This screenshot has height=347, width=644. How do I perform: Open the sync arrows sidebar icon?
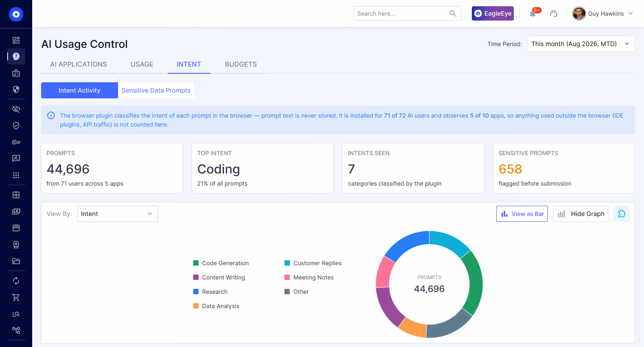(16, 281)
